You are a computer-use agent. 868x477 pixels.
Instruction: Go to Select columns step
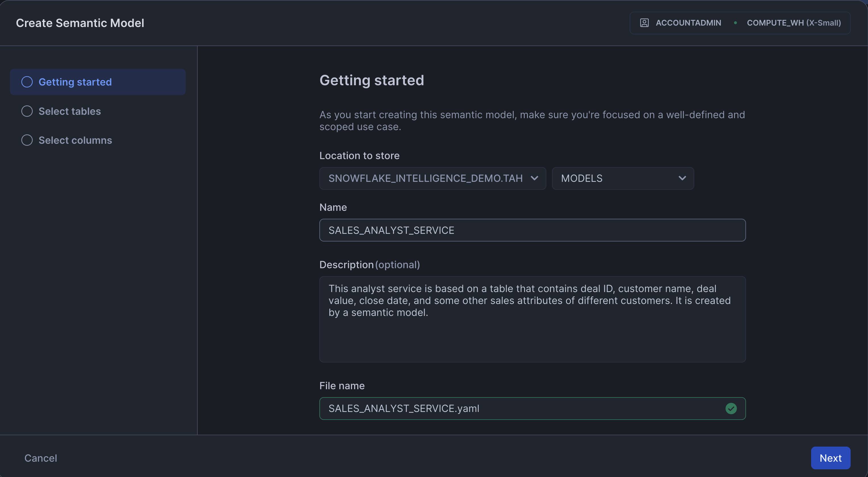75,140
